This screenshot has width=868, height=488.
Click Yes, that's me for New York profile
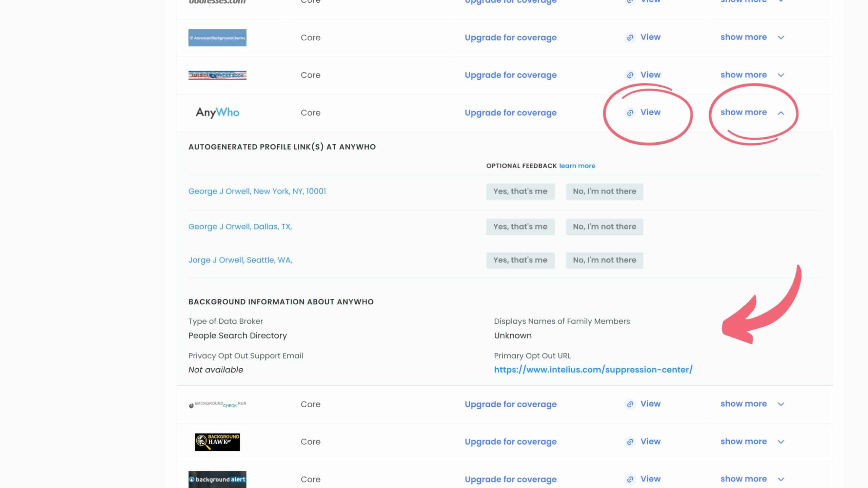520,191
